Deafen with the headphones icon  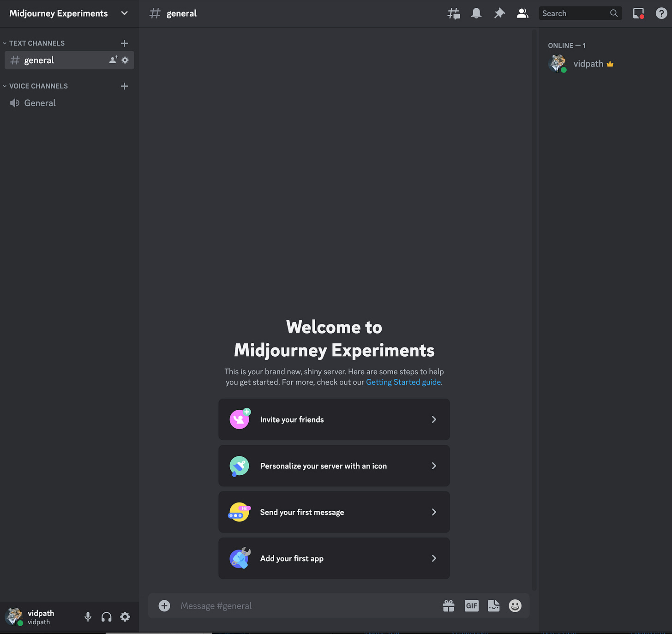tap(107, 617)
